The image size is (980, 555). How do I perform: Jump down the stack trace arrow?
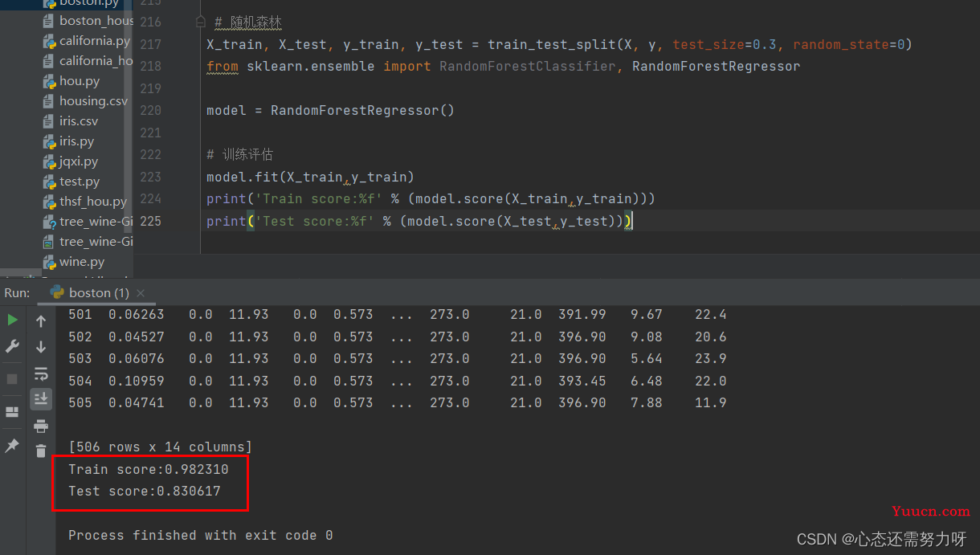pos(41,347)
